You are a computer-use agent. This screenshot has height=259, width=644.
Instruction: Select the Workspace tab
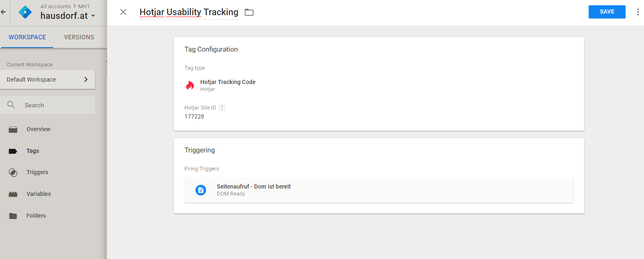click(27, 37)
